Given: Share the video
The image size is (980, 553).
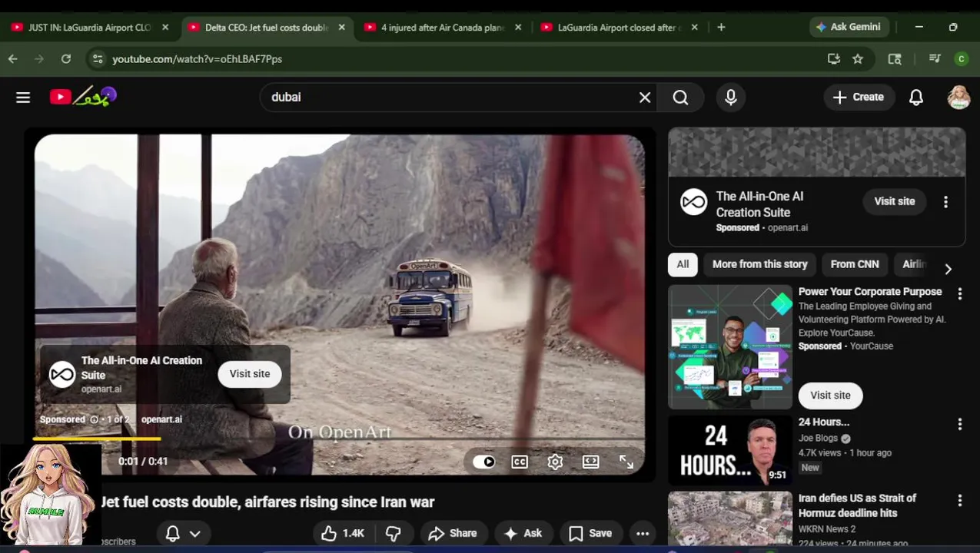Looking at the screenshot, I should [x=453, y=533].
